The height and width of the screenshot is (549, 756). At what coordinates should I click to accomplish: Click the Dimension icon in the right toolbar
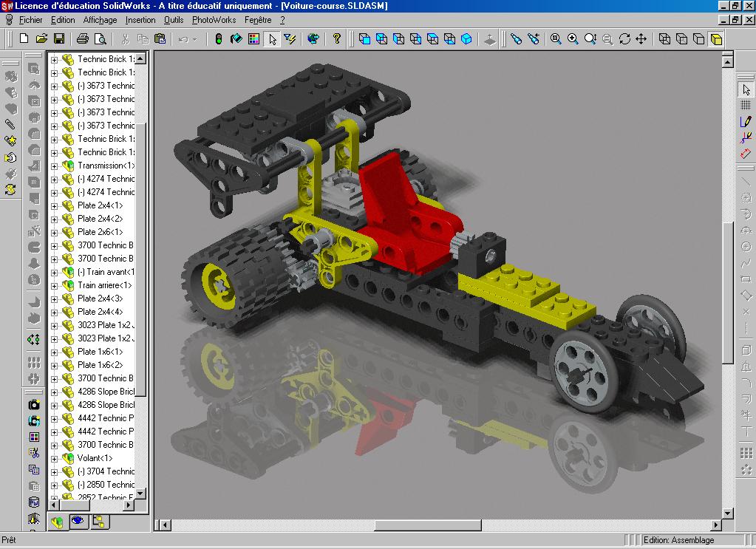pyautogui.click(x=746, y=154)
